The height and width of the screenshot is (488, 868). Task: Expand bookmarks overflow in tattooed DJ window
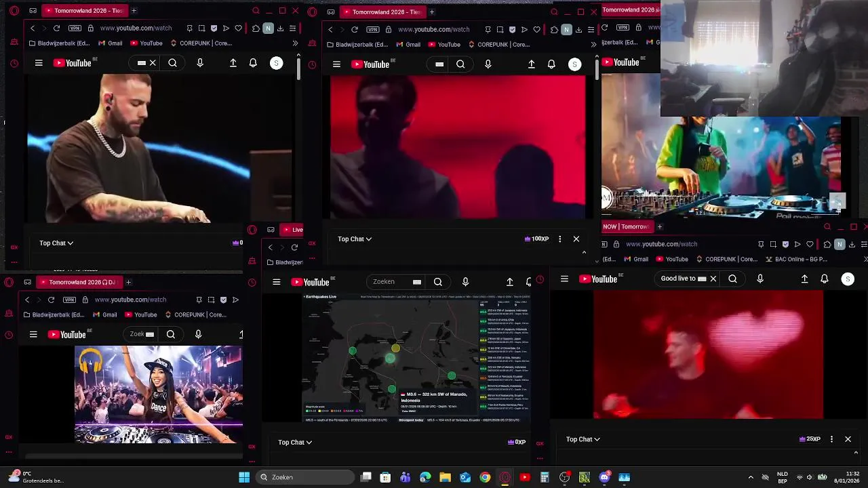click(295, 43)
